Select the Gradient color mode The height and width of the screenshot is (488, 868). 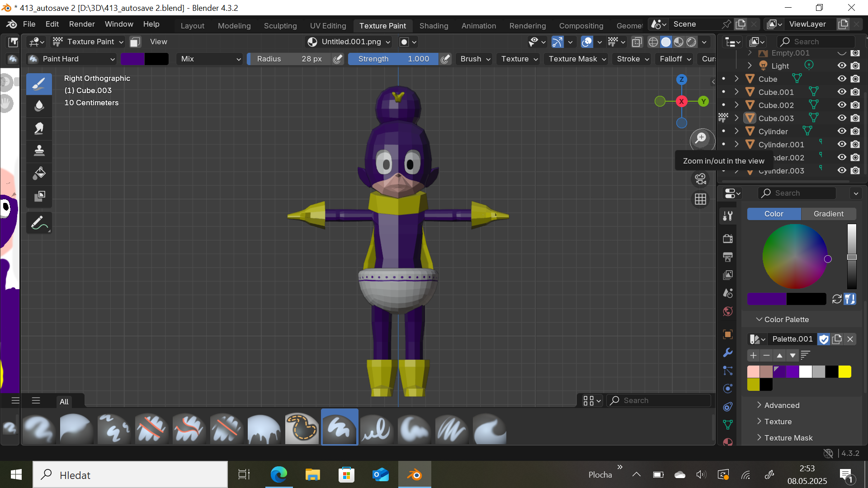click(828, 214)
